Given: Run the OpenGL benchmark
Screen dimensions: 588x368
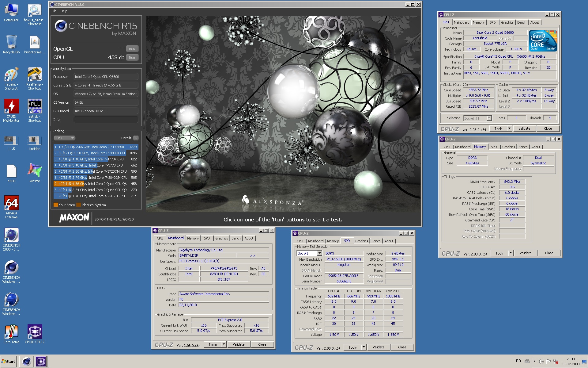Looking at the screenshot, I should click(132, 49).
